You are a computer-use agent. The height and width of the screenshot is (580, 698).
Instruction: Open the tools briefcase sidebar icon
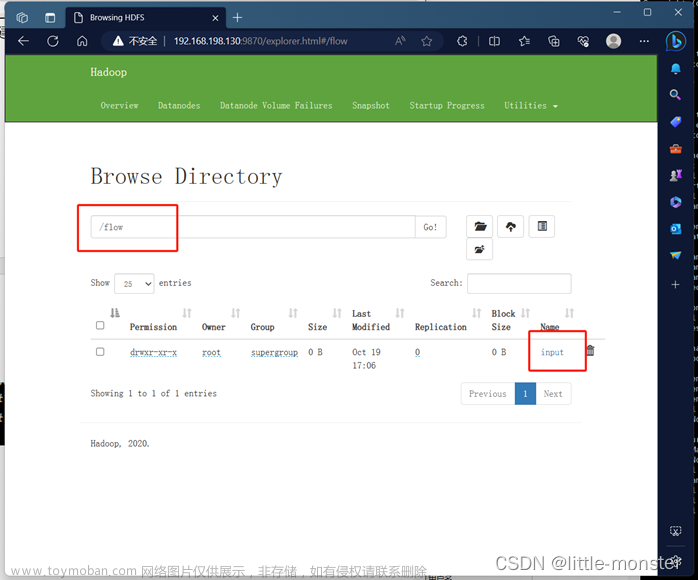click(675, 149)
